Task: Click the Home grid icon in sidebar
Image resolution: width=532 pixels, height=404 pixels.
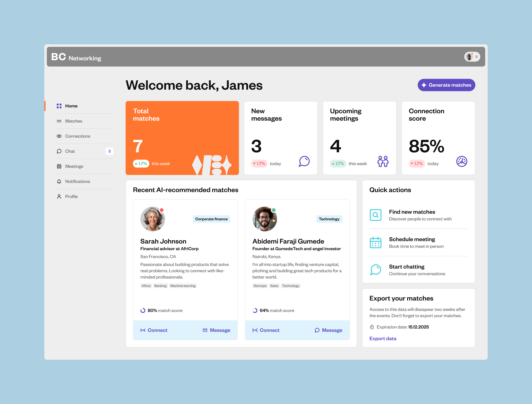Action: point(59,106)
